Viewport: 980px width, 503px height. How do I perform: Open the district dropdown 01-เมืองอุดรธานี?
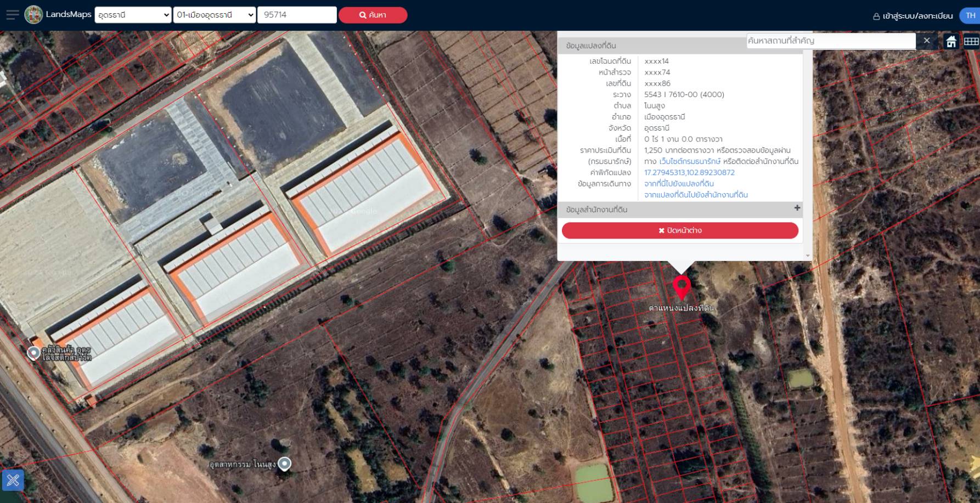pyautogui.click(x=215, y=15)
